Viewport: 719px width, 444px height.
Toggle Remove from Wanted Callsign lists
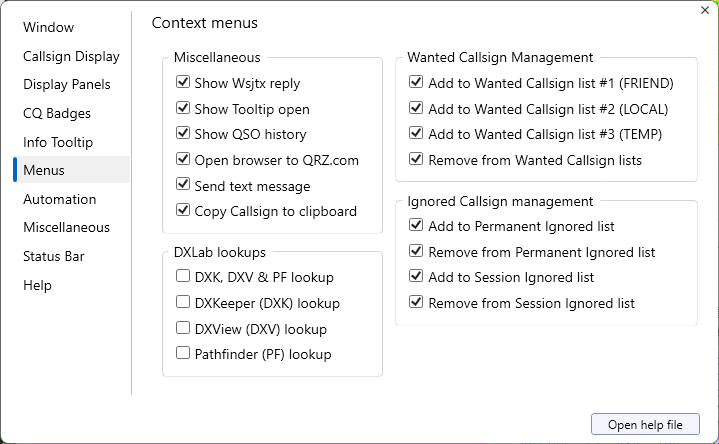click(x=416, y=159)
